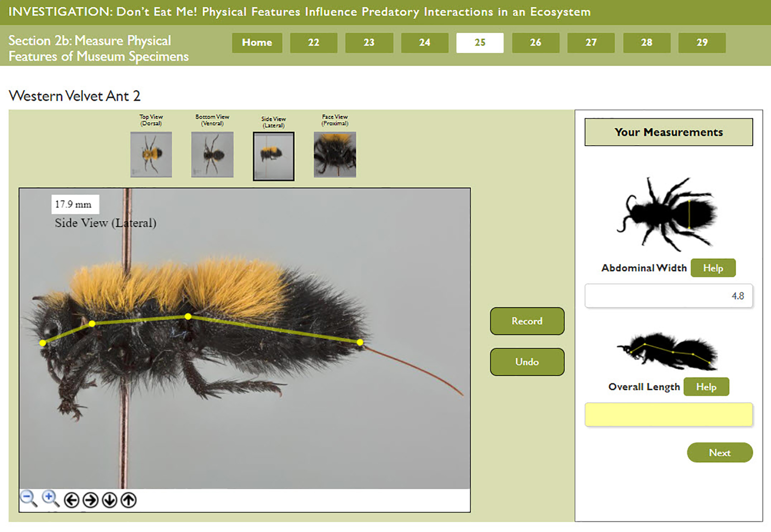Zoom in on the specimen image
Image resolution: width=771 pixels, height=532 pixels.
click(x=50, y=499)
